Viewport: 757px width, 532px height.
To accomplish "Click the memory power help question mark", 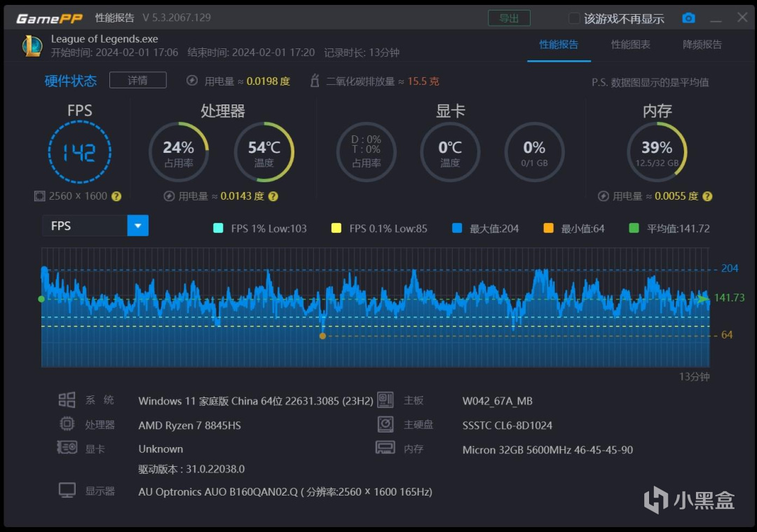I will [707, 196].
